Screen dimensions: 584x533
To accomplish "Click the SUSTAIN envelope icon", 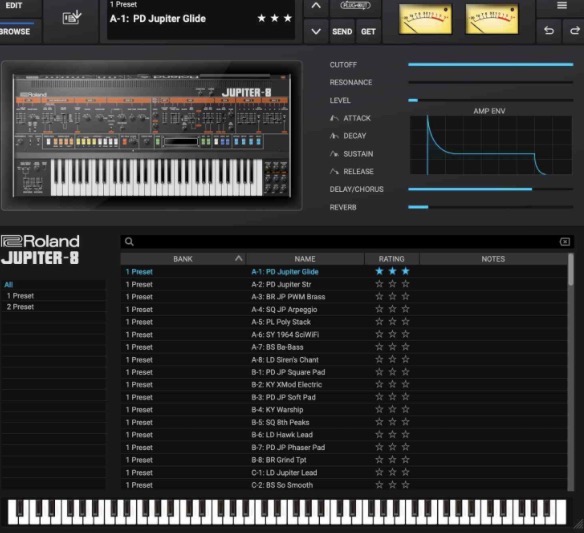I will [x=334, y=154].
